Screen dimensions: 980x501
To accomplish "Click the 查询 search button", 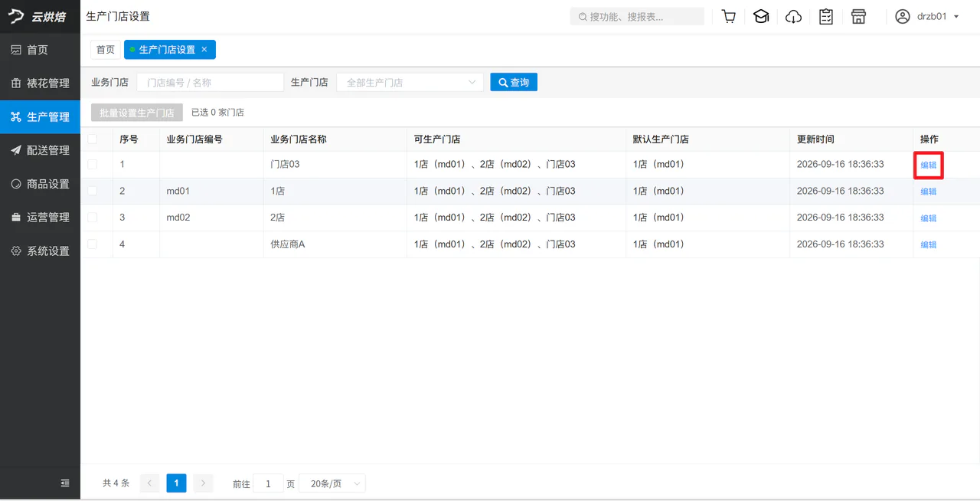I will (x=514, y=82).
